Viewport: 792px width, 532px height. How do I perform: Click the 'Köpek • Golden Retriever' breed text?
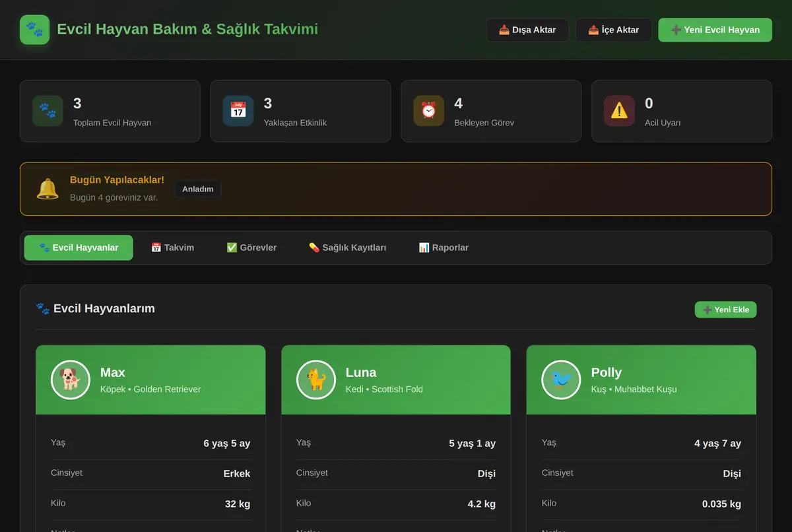point(150,389)
